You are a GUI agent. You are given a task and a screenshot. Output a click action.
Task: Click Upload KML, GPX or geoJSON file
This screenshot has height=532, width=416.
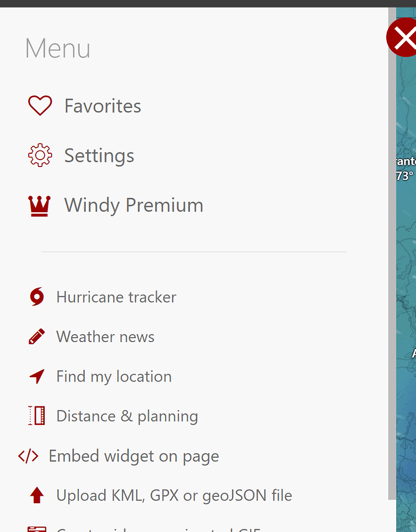point(174,495)
